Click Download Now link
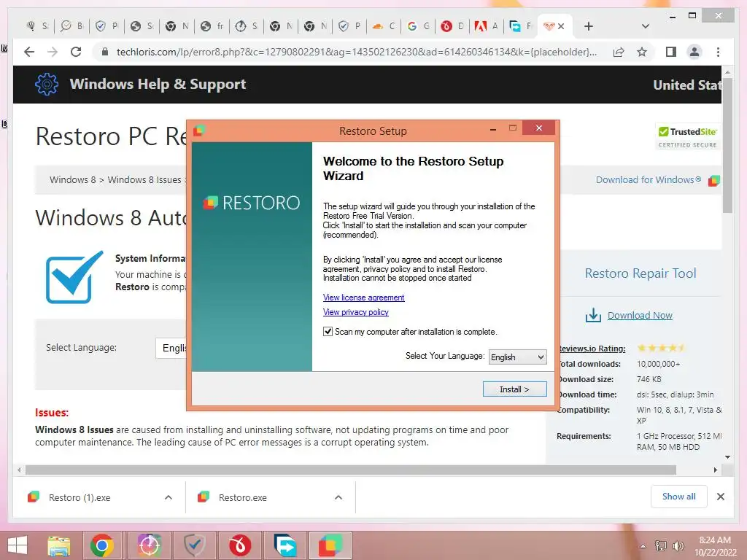This screenshot has height=560, width=747. point(640,315)
